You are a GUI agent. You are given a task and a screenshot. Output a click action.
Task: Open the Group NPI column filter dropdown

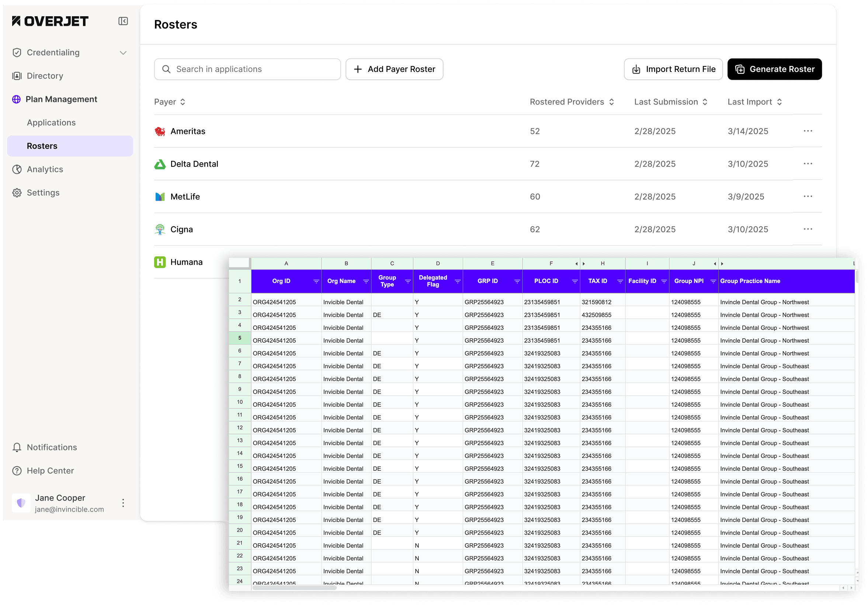(x=713, y=281)
